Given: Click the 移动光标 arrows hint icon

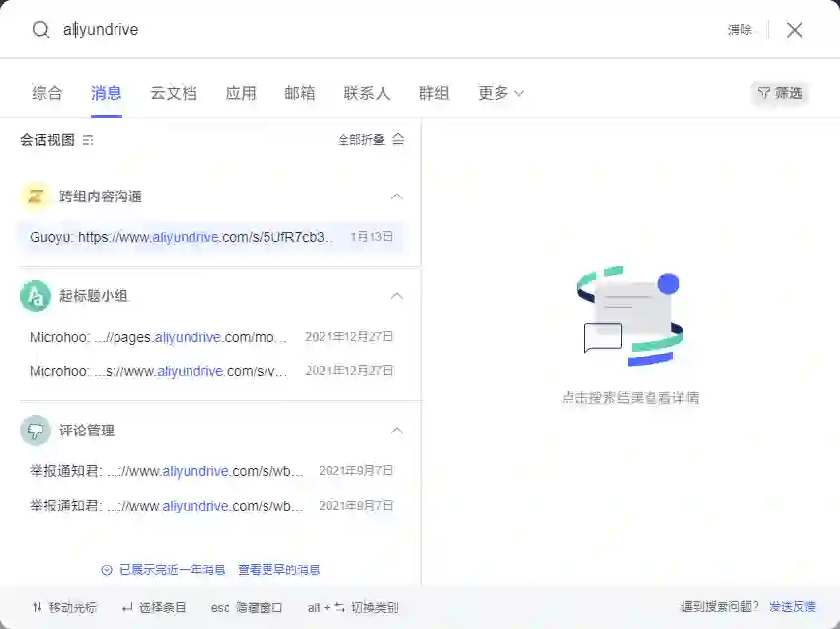Looking at the screenshot, I should tap(37, 607).
